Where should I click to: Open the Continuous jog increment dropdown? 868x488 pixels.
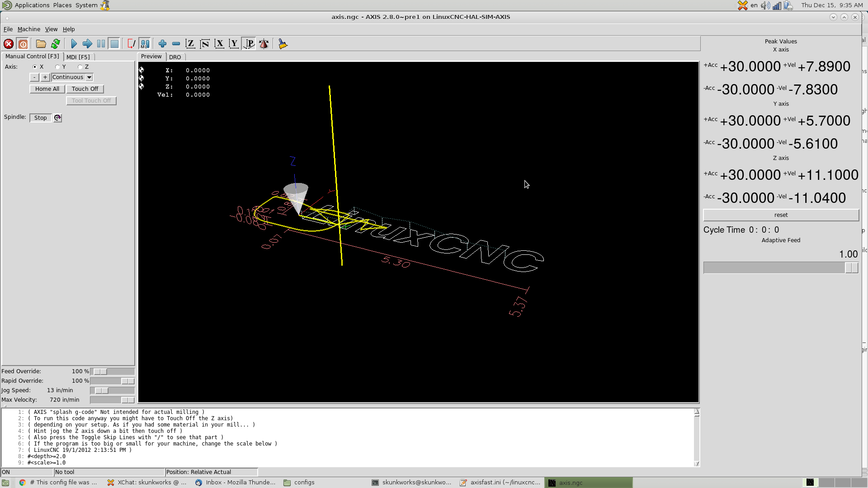point(72,77)
